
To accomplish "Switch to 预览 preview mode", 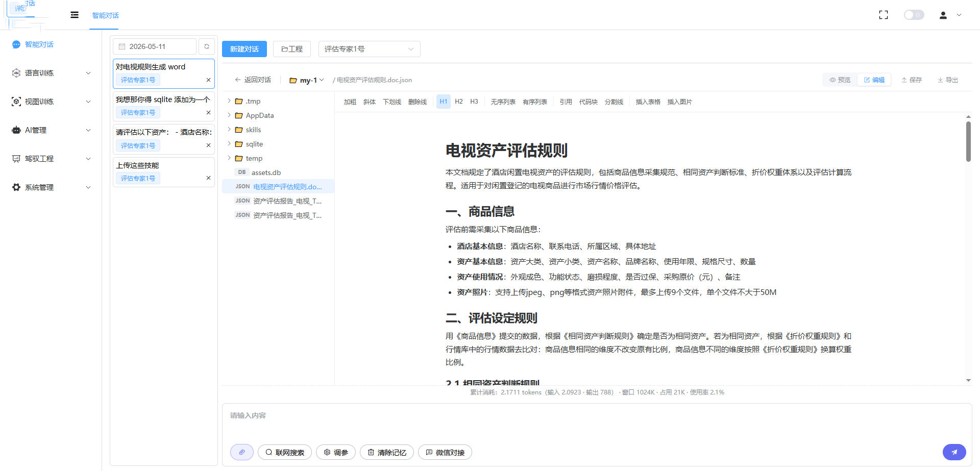I will click(840, 80).
